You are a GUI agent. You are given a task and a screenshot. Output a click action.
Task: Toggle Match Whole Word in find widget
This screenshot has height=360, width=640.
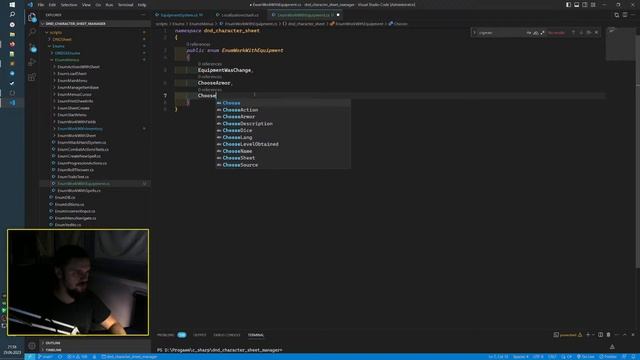(x=536, y=32)
